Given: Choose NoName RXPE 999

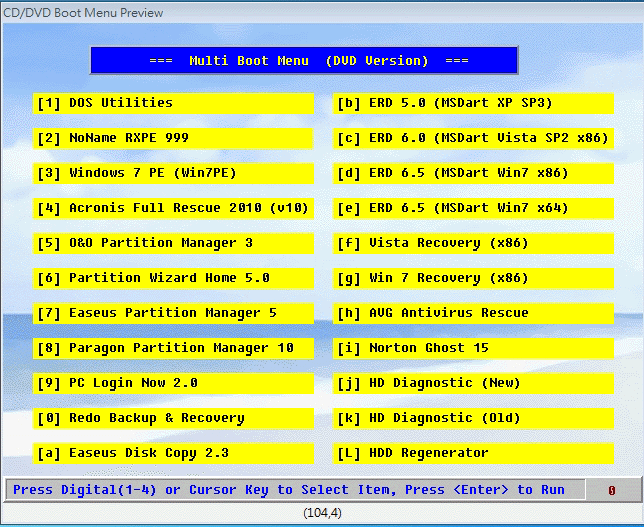Looking at the screenshot, I should tap(173, 138).
